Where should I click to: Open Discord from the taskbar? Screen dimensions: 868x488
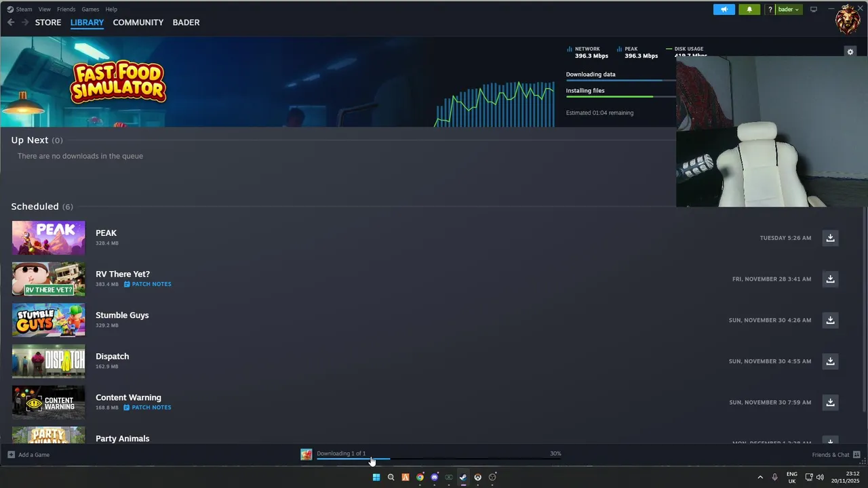pyautogui.click(x=435, y=477)
